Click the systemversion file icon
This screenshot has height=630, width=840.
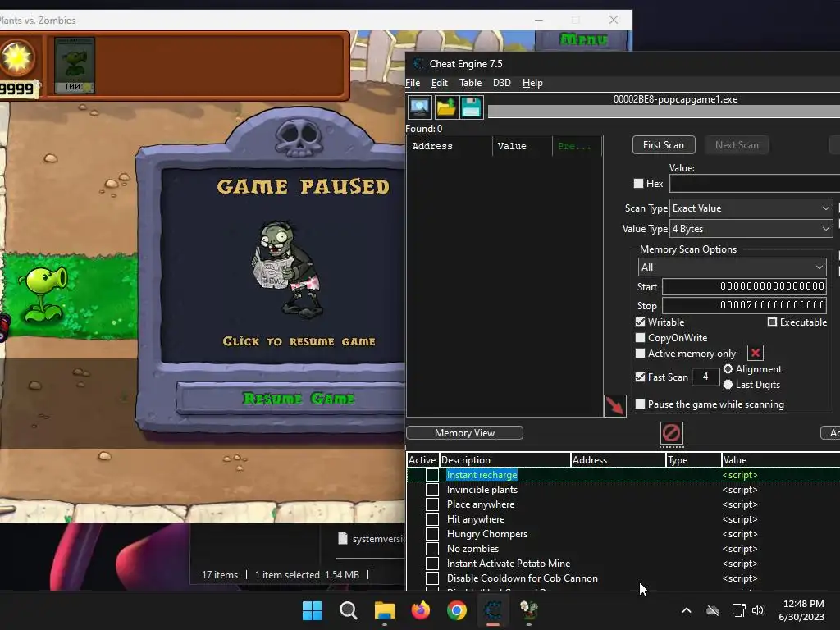[x=343, y=538]
